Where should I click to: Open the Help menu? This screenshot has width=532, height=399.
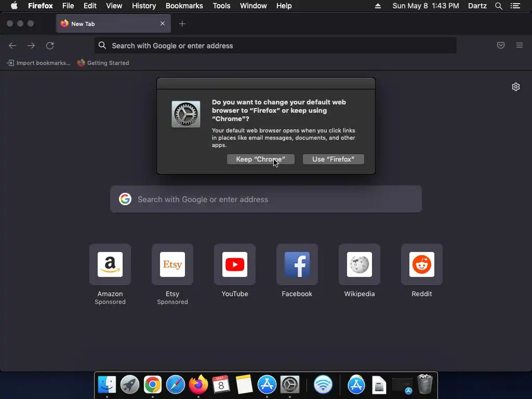(x=284, y=6)
